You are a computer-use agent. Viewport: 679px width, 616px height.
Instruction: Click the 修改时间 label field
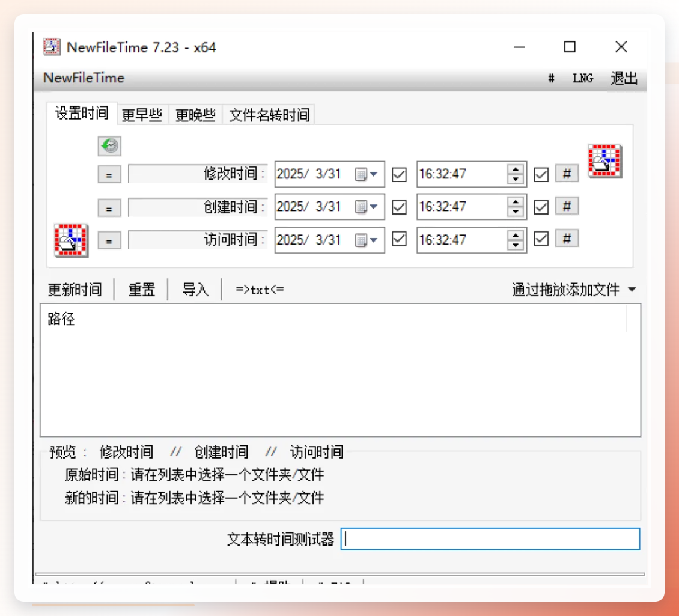[x=198, y=174]
